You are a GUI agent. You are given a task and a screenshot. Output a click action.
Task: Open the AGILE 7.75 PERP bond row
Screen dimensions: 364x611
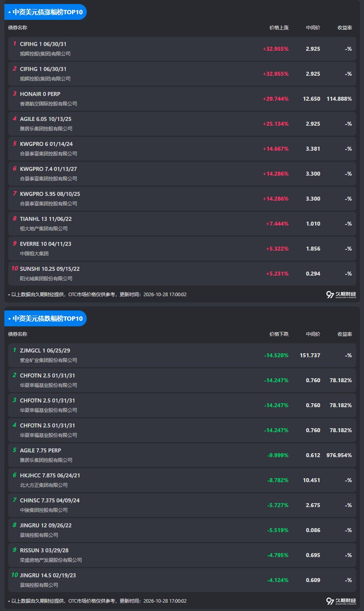tap(182, 455)
